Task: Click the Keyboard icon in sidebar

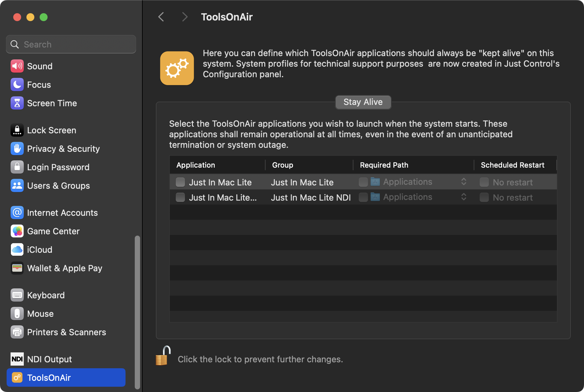Action: pos(17,295)
